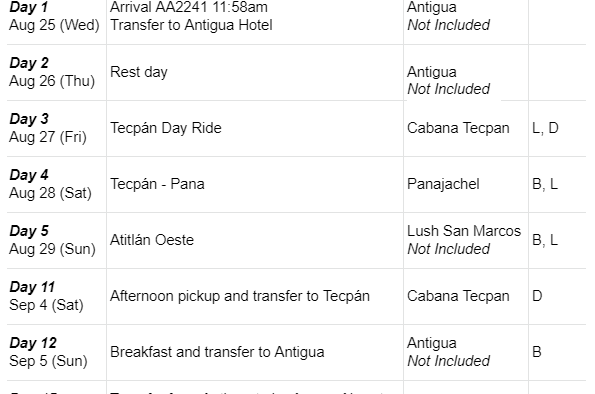595x394 pixels.
Task: Select the Atitlán Oeste activity cell
Action: [255, 240]
